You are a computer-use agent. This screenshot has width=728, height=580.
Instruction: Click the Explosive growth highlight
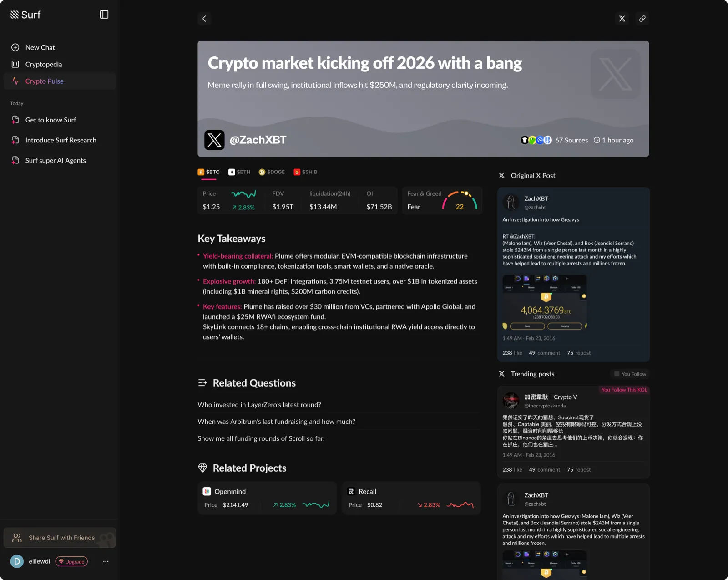click(229, 281)
